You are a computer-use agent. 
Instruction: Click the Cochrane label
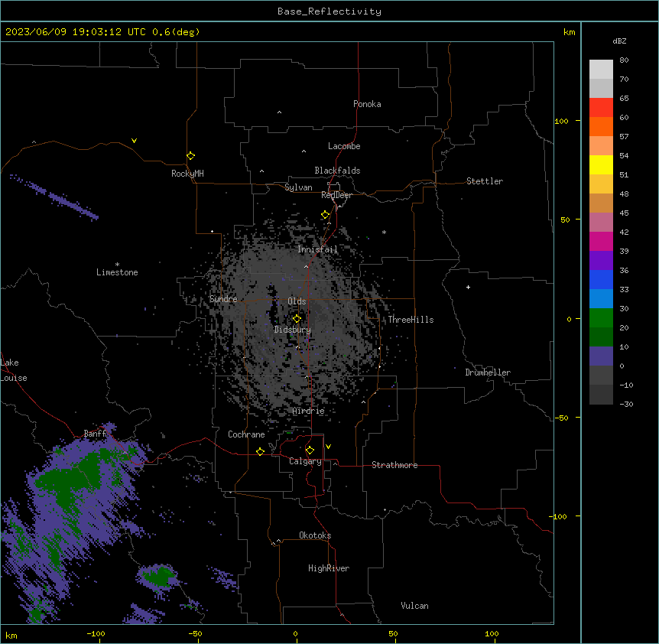[246, 434]
